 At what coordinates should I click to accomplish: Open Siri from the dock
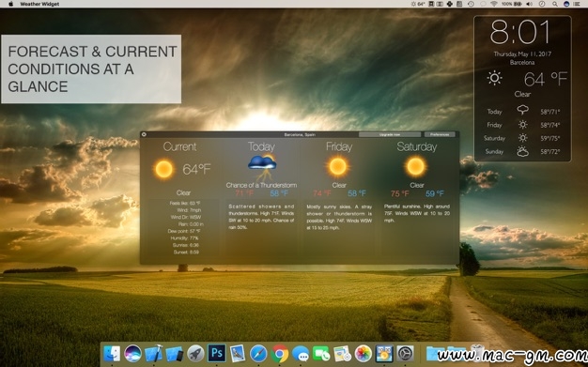(x=132, y=353)
